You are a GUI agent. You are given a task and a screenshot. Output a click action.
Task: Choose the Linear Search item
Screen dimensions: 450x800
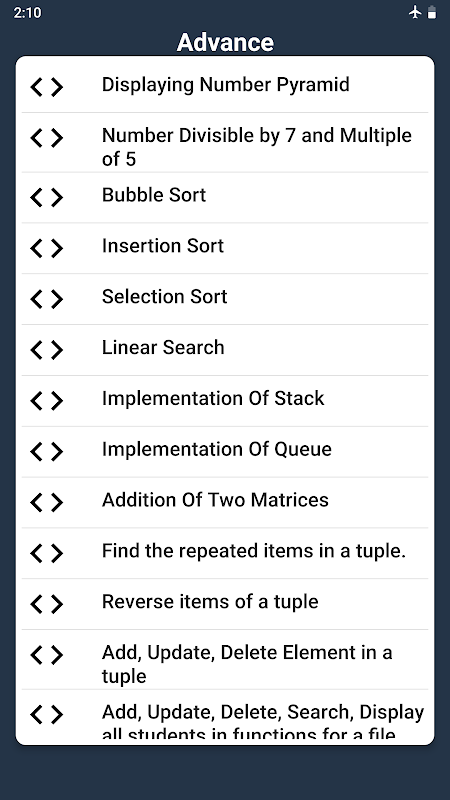coord(224,350)
